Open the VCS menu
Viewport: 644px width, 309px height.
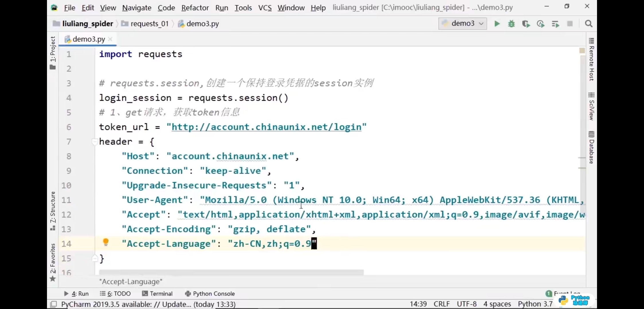click(x=265, y=8)
